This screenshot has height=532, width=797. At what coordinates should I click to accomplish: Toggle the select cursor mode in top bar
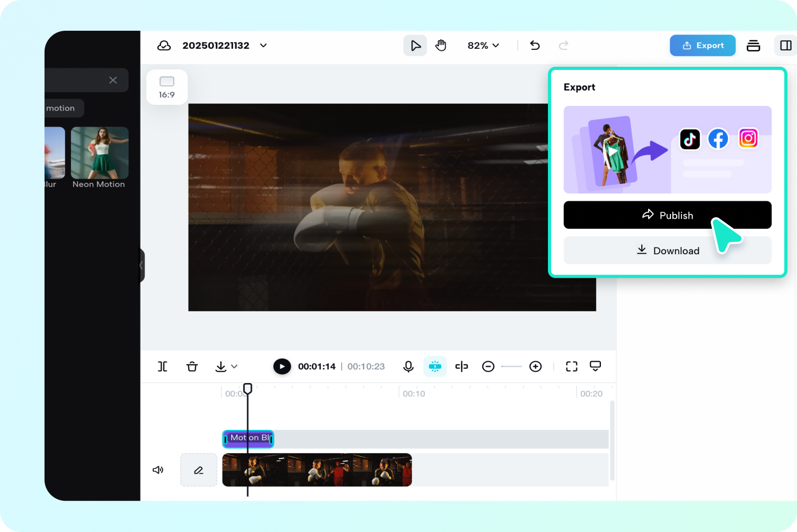tap(415, 46)
